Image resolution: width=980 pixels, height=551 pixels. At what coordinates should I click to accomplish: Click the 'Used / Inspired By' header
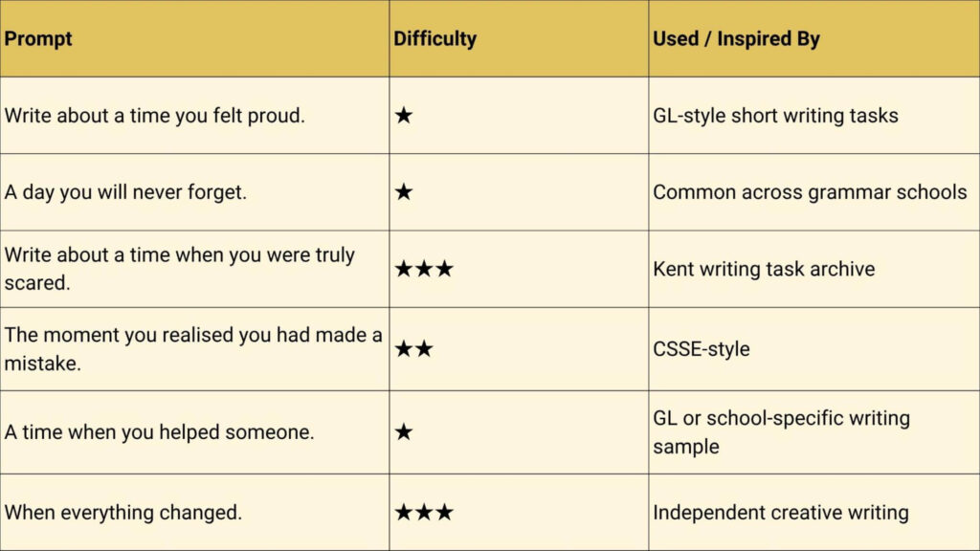(x=736, y=39)
